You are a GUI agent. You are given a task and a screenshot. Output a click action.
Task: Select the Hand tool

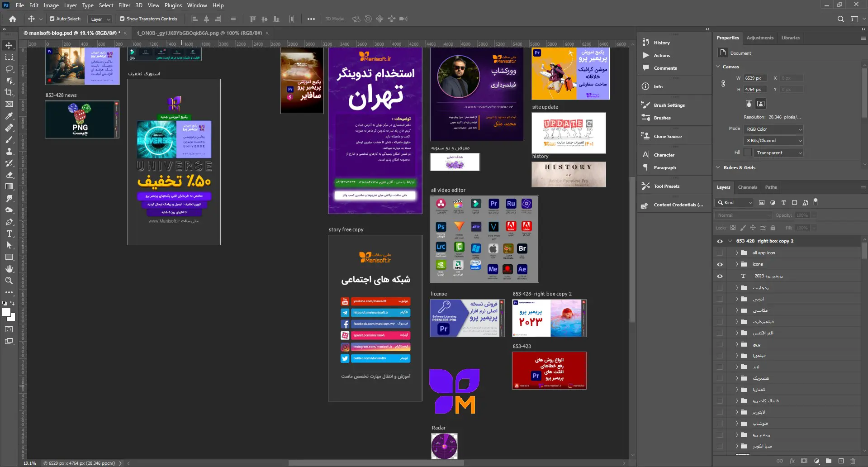[x=9, y=269]
